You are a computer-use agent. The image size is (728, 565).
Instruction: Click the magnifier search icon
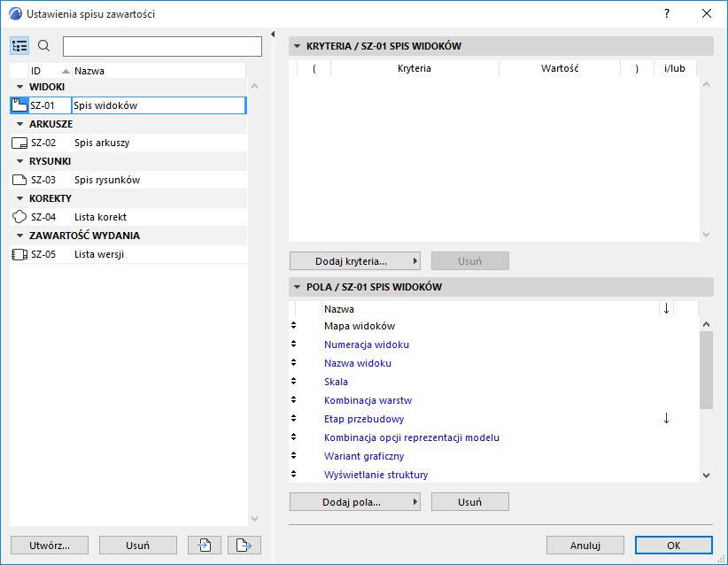(x=44, y=46)
